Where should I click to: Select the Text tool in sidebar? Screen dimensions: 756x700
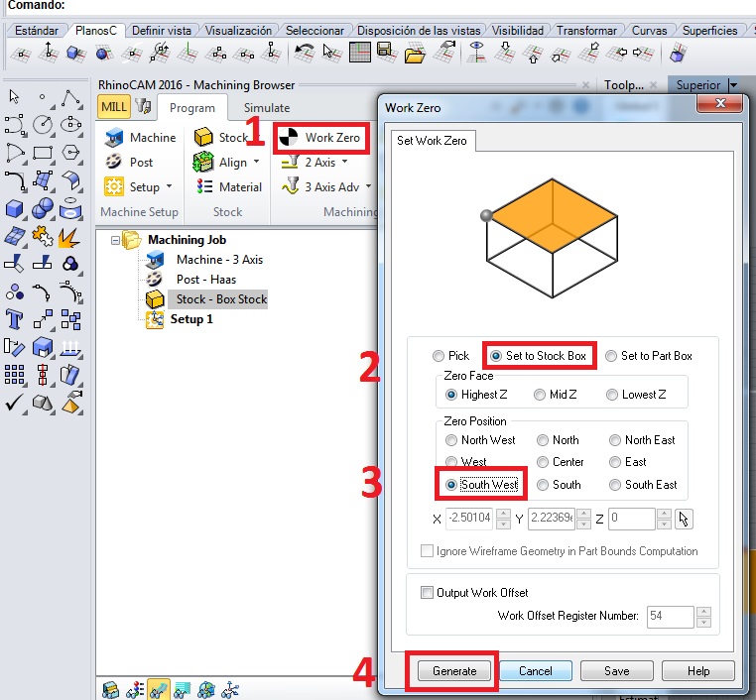point(14,319)
